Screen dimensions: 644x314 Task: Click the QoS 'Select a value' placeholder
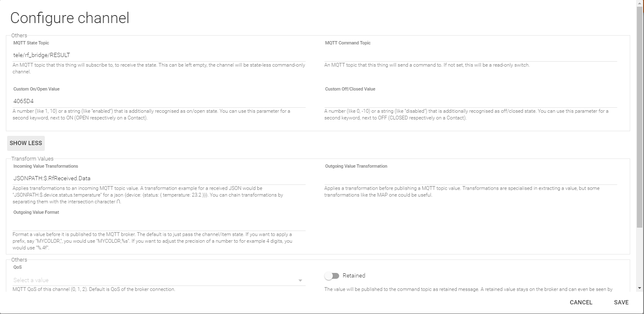[31, 280]
